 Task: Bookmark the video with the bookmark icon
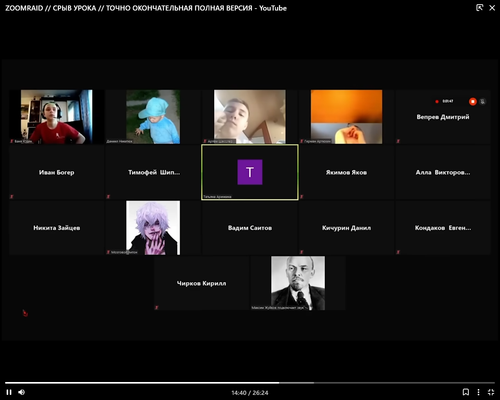466,392
